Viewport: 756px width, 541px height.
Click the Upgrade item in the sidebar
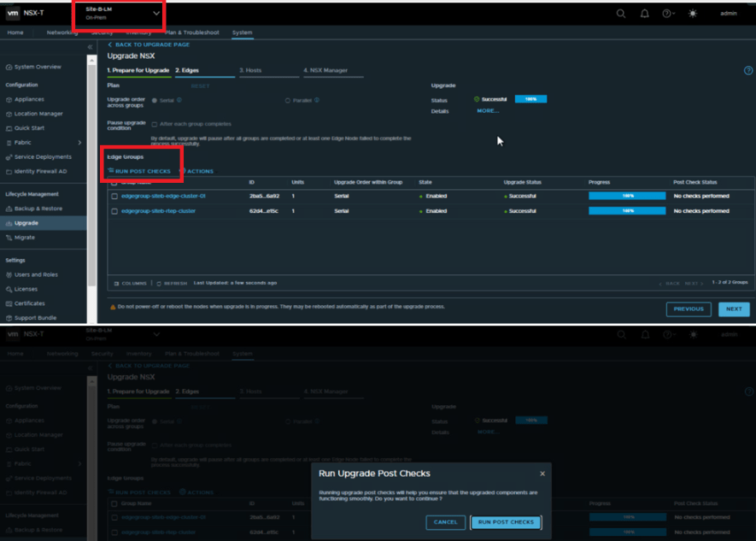[26, 223]
